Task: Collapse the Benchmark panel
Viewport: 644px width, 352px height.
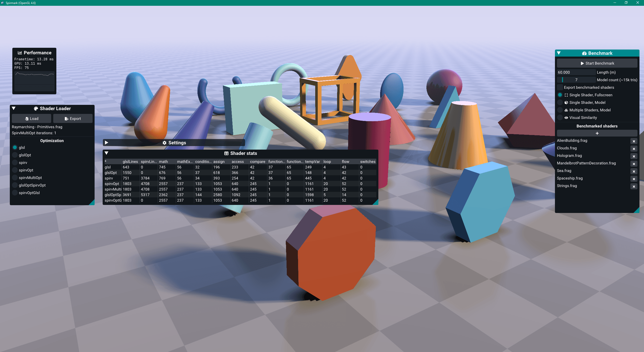Action: click(559, 53)
